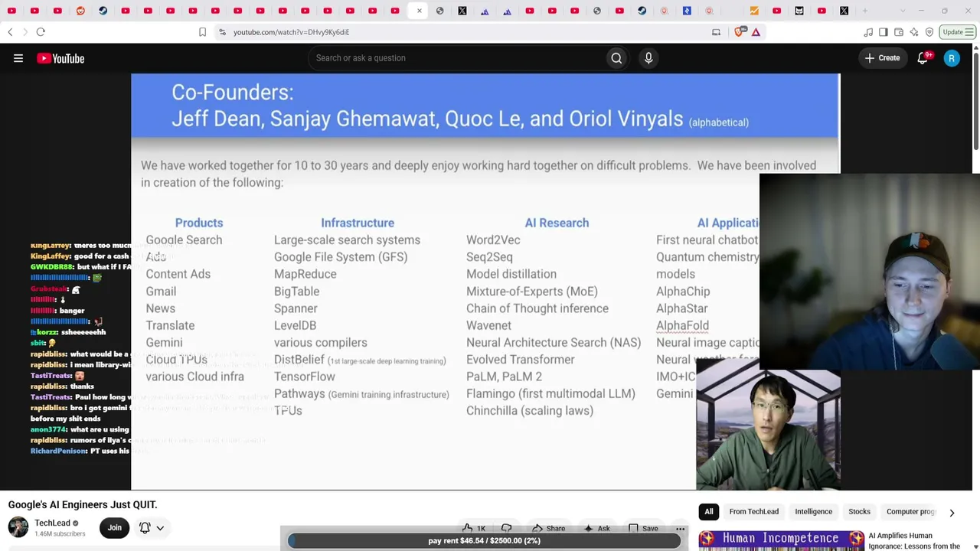Click the 'TensorFlow' slide text
This screenshot has height=551, width=980.
coord(305,377)
